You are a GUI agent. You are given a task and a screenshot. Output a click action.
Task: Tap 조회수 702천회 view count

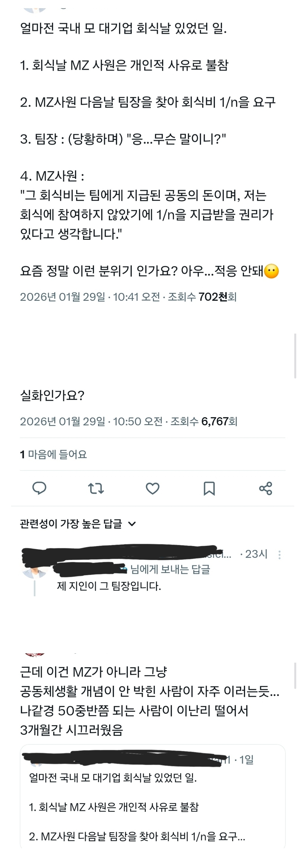click(x=202, y=297)
